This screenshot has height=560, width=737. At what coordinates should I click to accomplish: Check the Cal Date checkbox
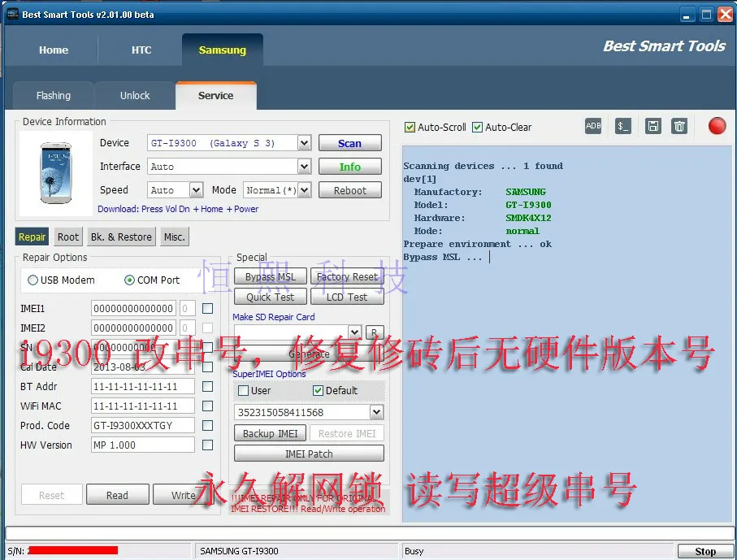coord(207,367)
